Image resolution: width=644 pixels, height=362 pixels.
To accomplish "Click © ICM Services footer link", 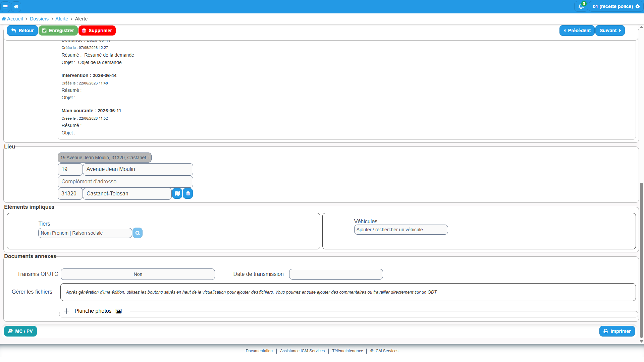I will point(384,351).
